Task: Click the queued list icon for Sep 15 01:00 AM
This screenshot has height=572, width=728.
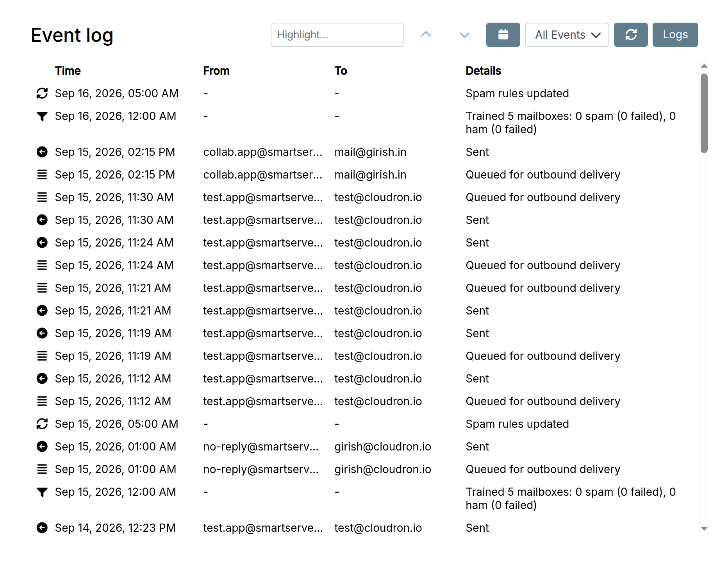Action: 42,469
